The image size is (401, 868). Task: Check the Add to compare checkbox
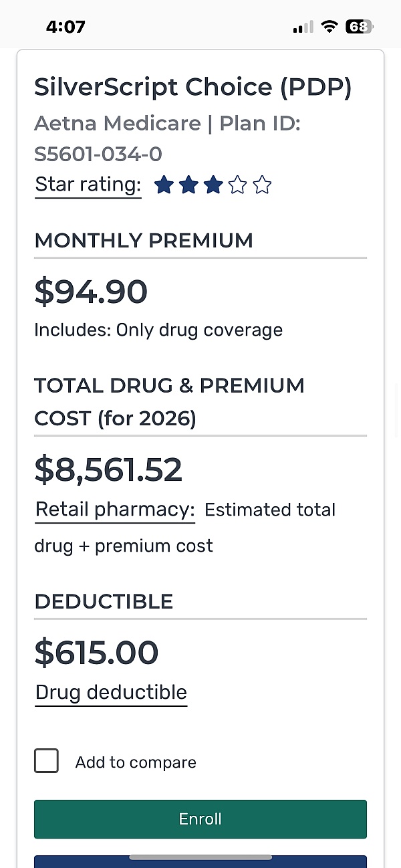coord(46,761)
